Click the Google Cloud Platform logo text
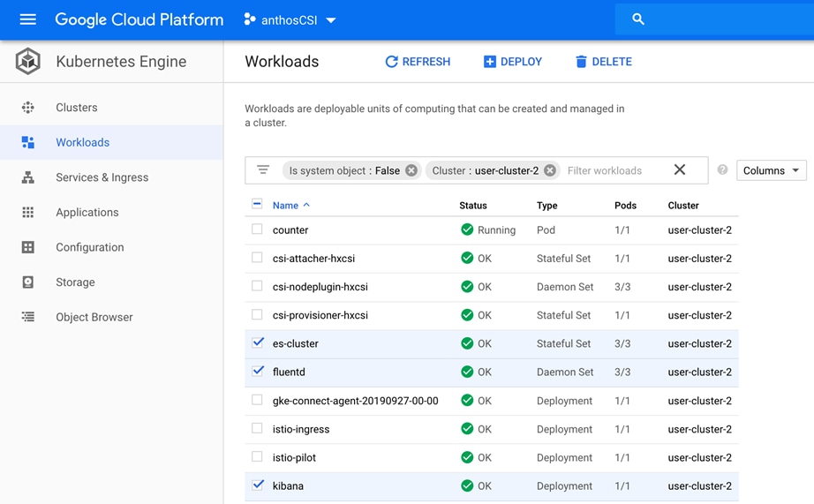814x504 pixels. [x=139, y=19]
